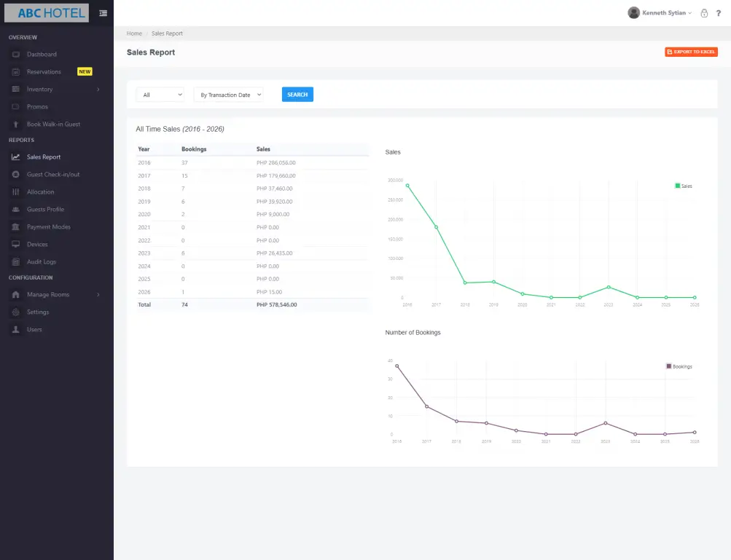The image size is (731, 560).
Task: Click the Settings gear icon
Action: point(16,312)
